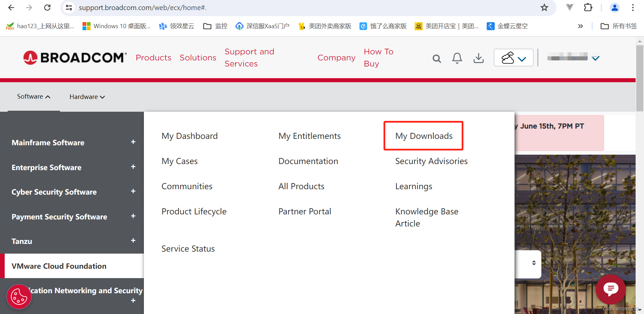Viewport: 644px width, 314px height.
Task: Open Security Advisories
Action: [x=431, y=161]
